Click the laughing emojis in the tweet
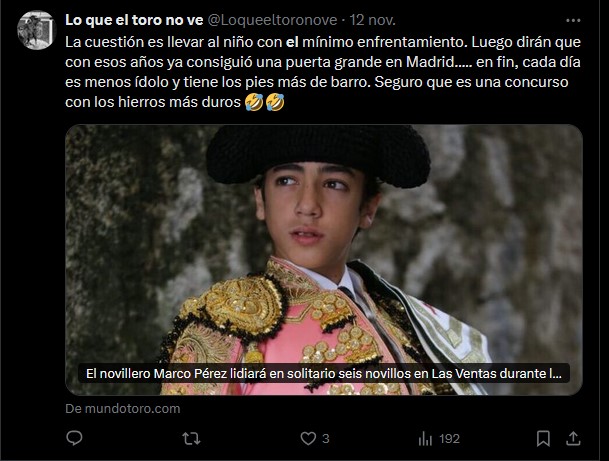This screenshot has height=461, width=609. 265,102
